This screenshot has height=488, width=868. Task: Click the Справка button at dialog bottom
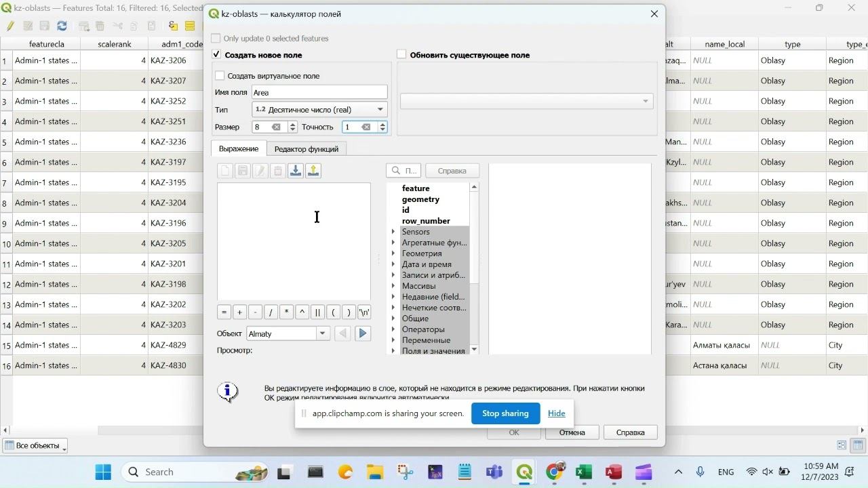coord(631,432)
